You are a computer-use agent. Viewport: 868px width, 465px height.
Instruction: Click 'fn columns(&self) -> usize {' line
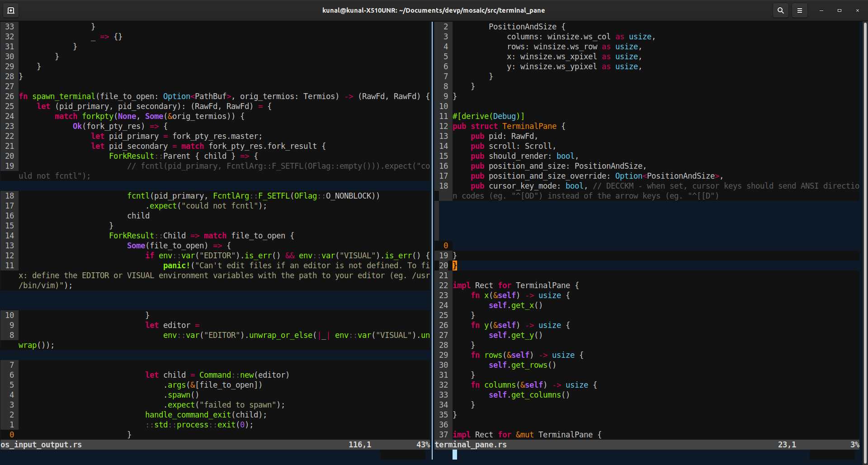pyautogui.click(x=534, y=385)
